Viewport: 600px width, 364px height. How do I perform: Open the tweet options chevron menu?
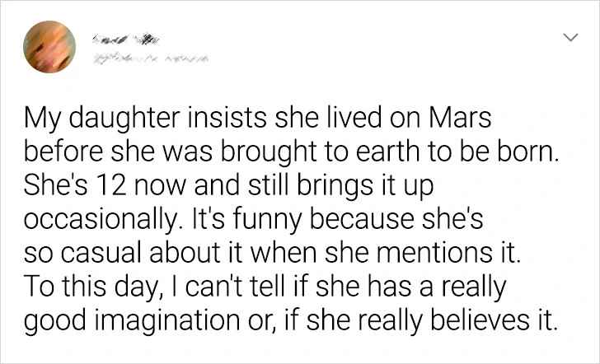[569, 38]
